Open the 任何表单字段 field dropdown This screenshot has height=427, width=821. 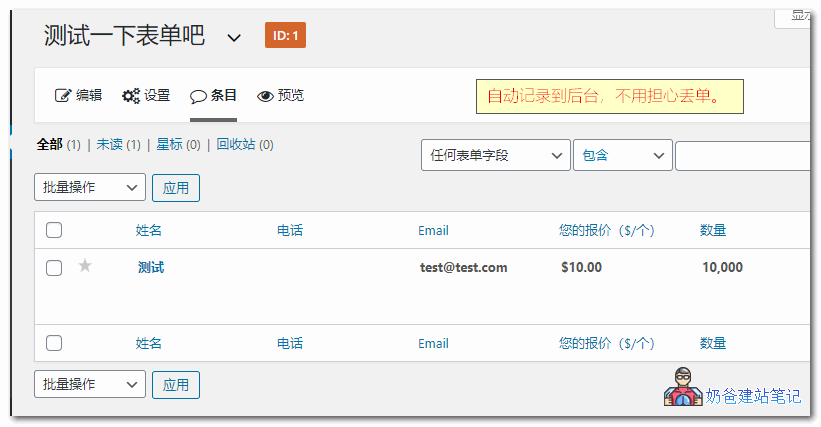click(x=495, y=155)
